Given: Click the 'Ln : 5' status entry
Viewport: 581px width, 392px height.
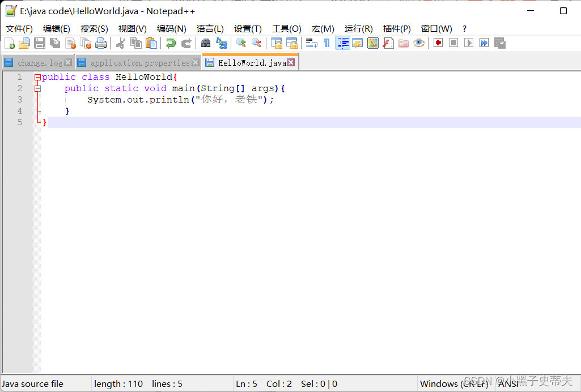Looking at the screenshot, I should [x=247, y=384].
